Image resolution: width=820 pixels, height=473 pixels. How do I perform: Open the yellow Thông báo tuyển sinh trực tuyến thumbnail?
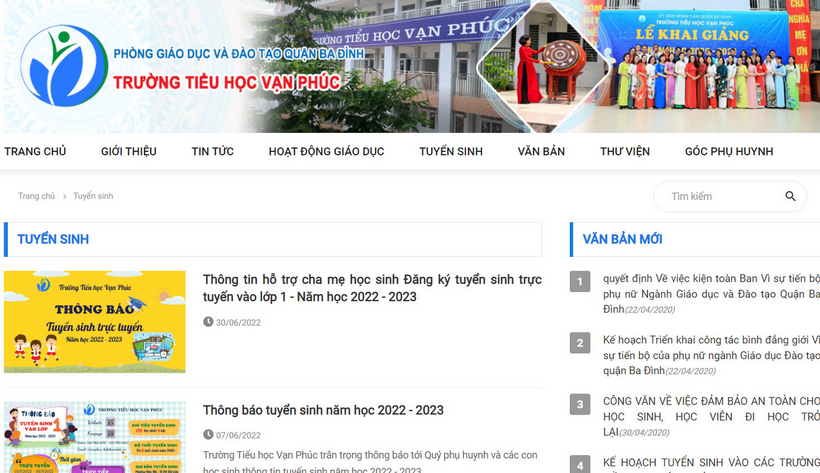[x=95, y=321]
